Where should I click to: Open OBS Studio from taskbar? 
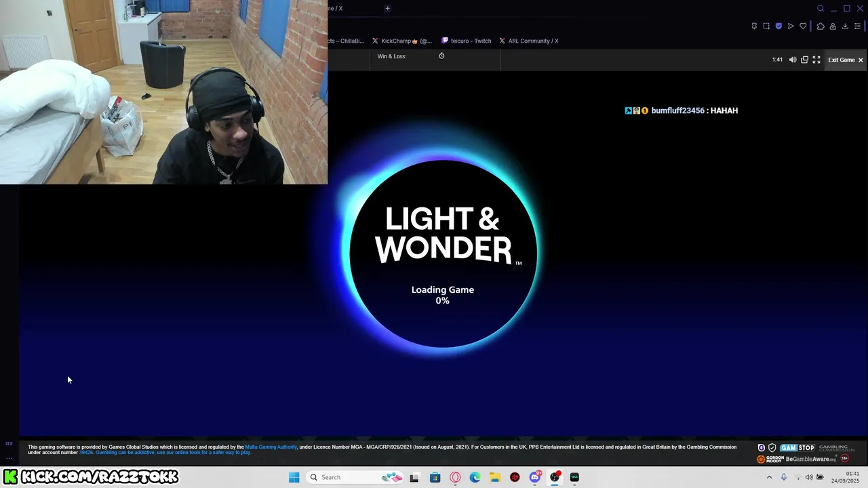(555, 477)
